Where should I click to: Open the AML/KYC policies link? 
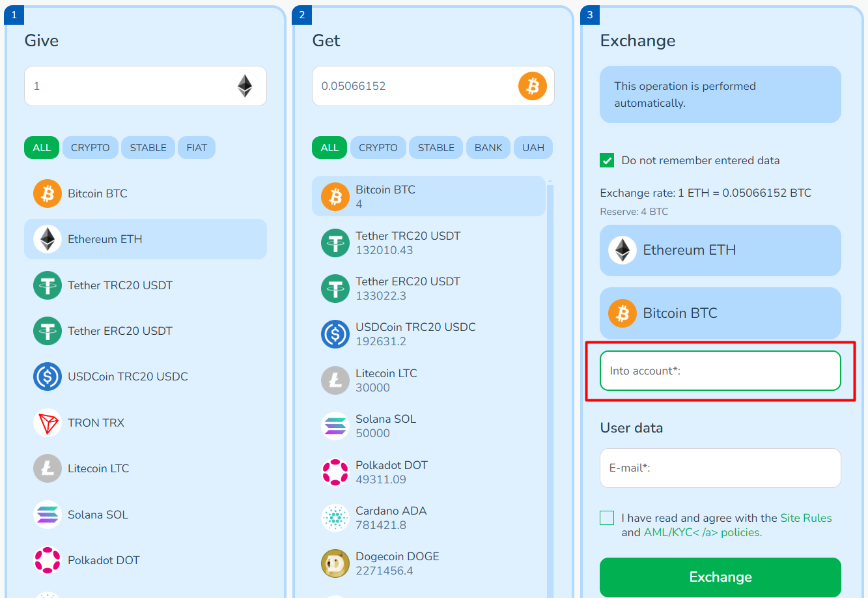point(703,532)
